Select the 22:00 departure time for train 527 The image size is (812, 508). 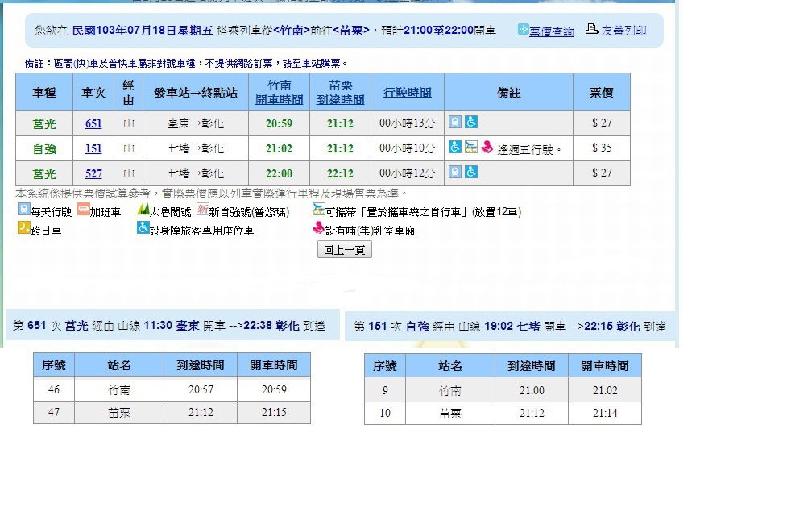point(279,173)
